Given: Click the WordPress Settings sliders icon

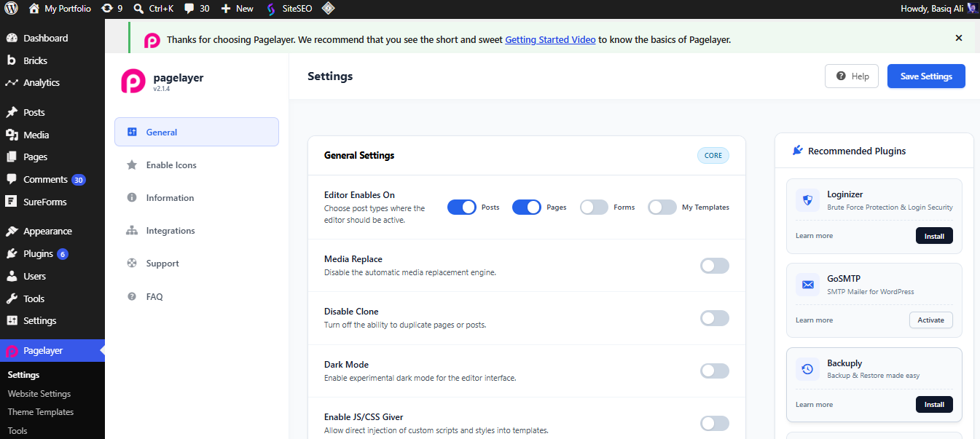Looking at the screenshot, I should (x=11, y=320).
